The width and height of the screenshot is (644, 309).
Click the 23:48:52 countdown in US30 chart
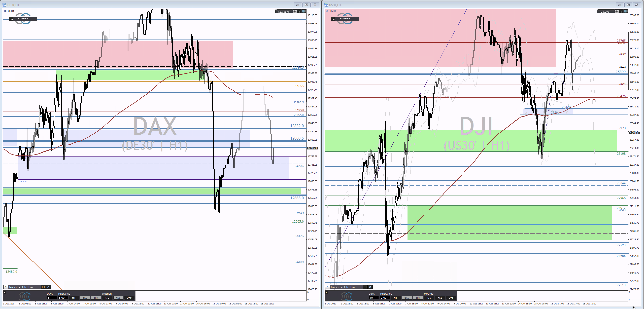[345, 18]
